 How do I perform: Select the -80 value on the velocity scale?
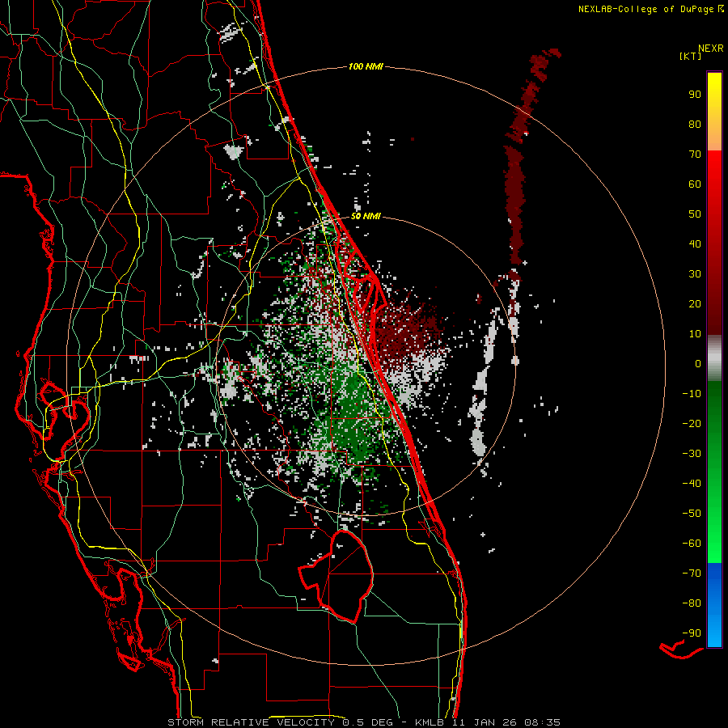(x=692, y=603)
